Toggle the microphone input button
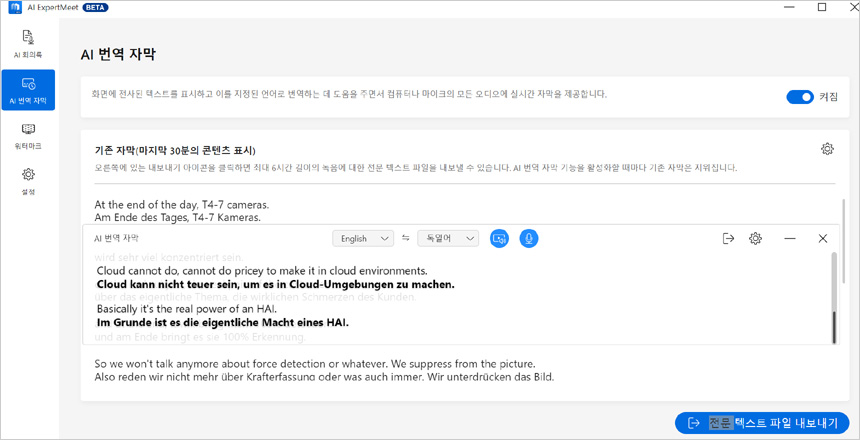 pos(529,239)
